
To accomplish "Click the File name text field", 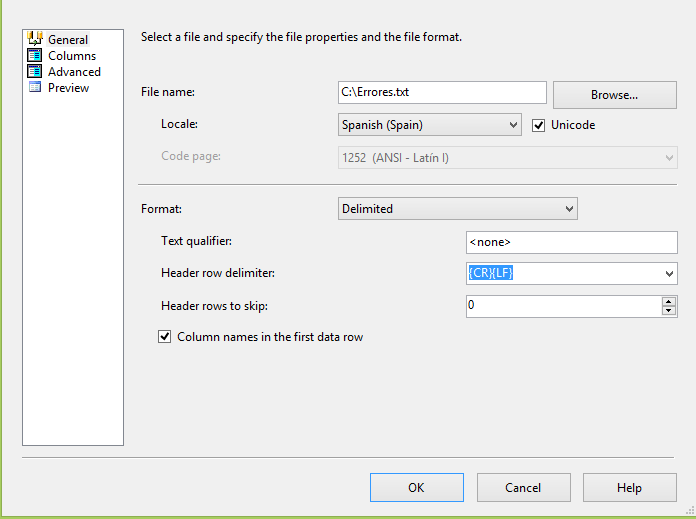I will 442,93.
